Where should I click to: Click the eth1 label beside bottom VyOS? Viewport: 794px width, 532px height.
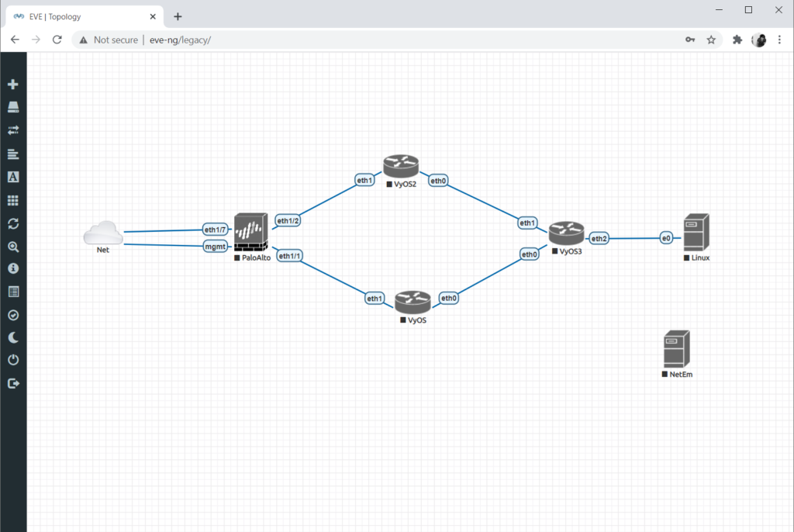click(375, 299)
